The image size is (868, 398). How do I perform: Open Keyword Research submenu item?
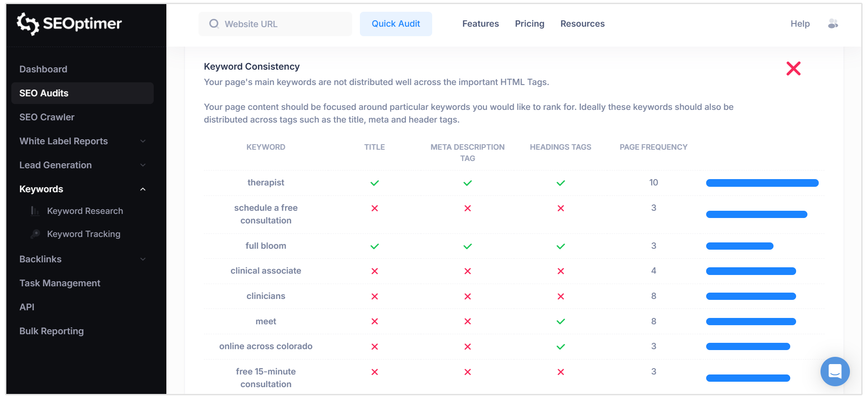tap(85, 211)
